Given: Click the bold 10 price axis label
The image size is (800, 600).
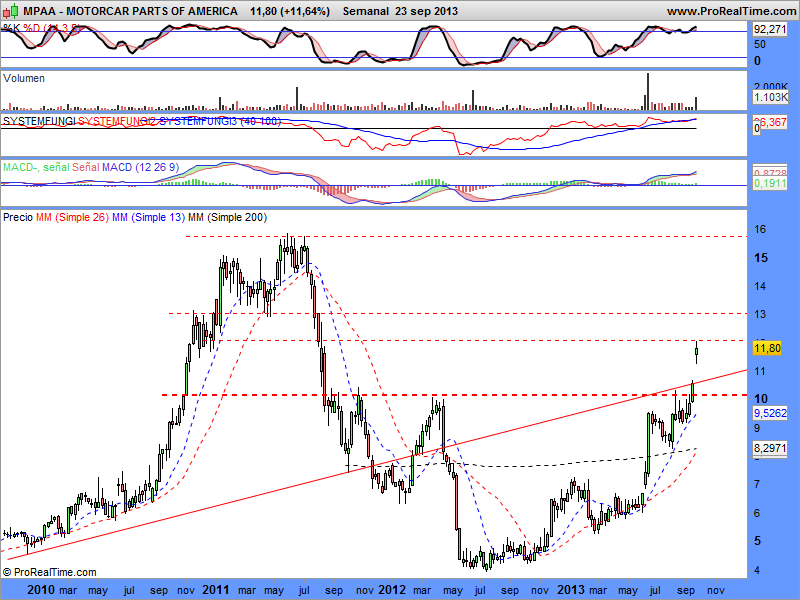Looking at the screenshot, I should 761,398.
